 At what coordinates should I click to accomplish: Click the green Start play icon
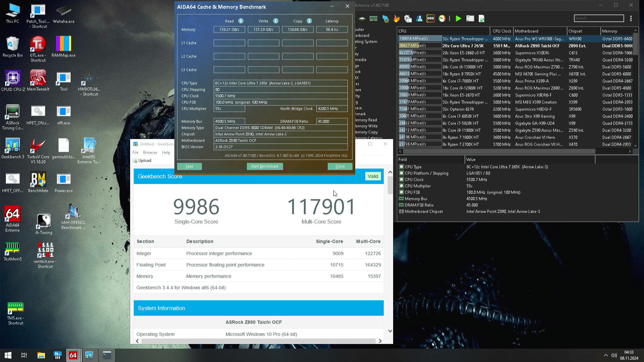458,18
